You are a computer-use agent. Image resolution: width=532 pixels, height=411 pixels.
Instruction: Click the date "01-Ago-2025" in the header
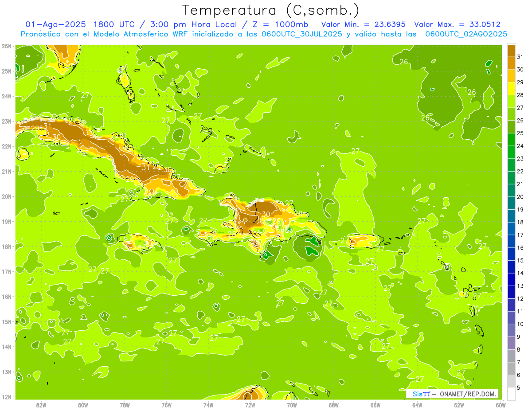coord(57,24)
